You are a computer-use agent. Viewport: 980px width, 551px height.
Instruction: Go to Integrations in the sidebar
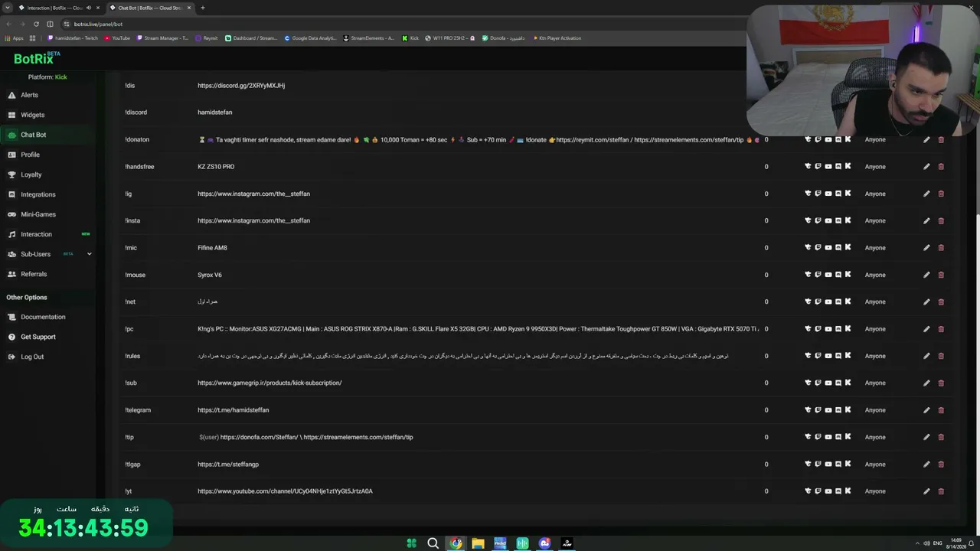tap(38, 194)
